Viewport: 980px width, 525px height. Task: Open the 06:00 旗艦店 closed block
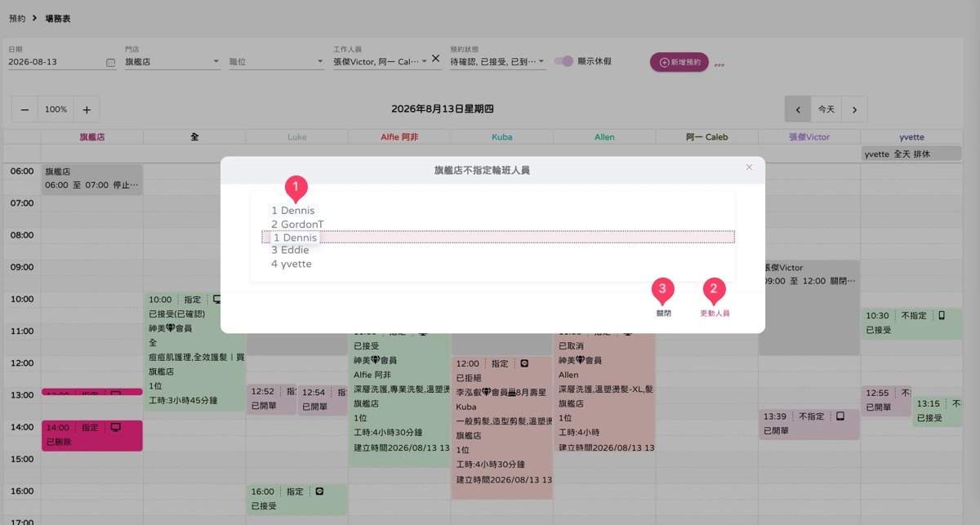[92, 180]
